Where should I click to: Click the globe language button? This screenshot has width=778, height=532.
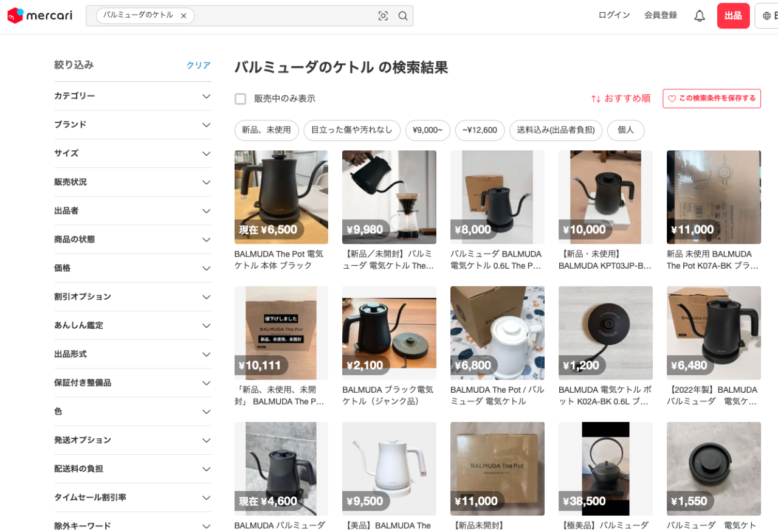[766, 16]
